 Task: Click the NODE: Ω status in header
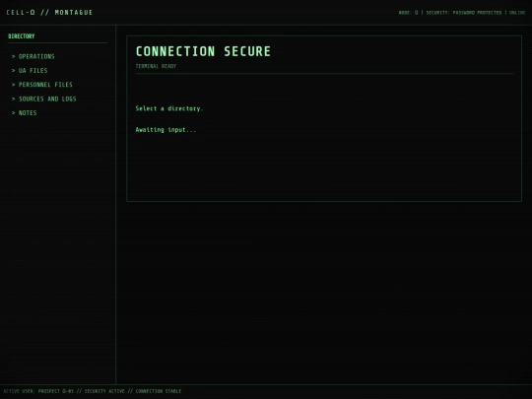pyautogui.click(x=408, y=13)
